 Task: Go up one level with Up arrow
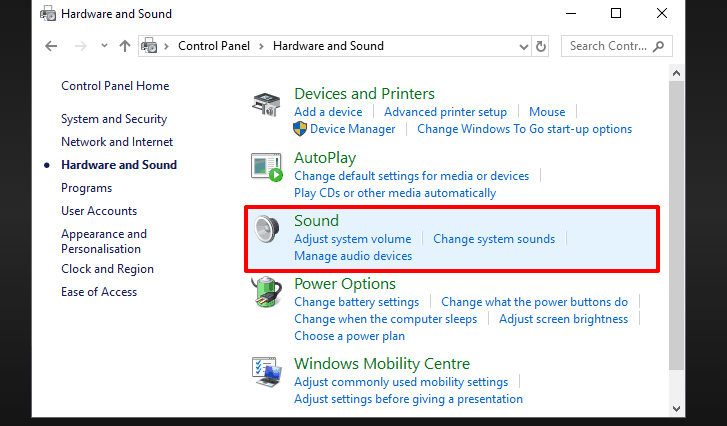124,46
